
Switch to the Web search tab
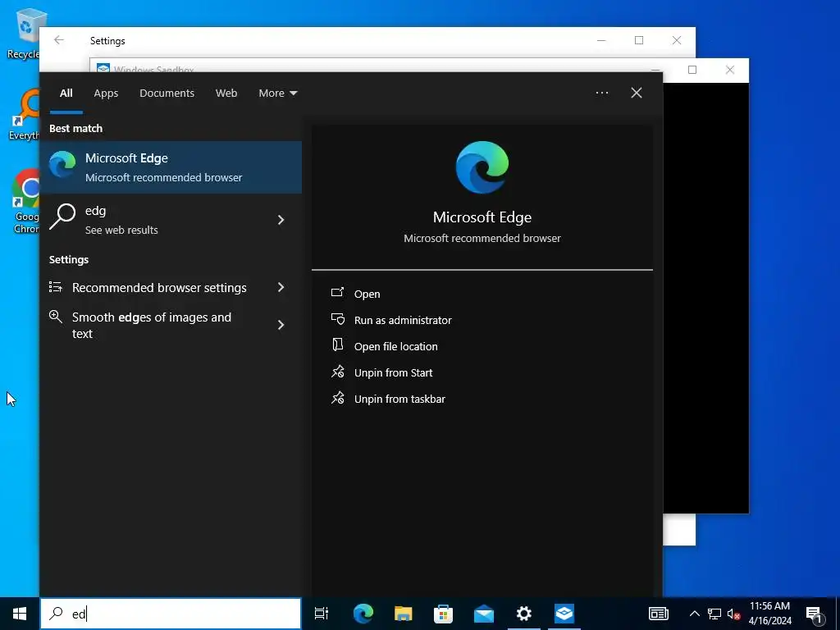click(x=226, y=94)
